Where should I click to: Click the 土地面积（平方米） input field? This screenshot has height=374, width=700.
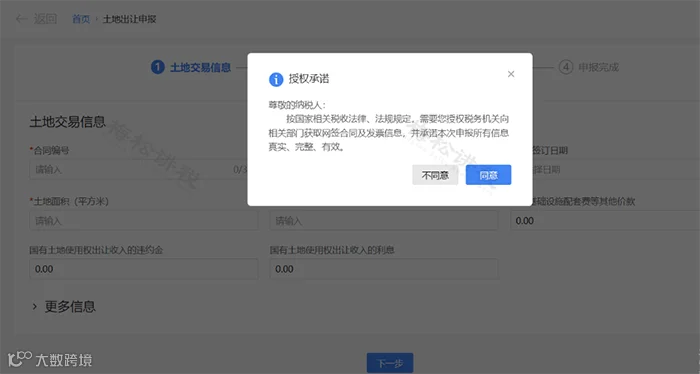(144, 220)
